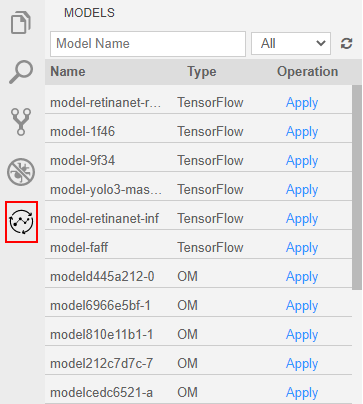Click the Model Name search field
363x404 pixels.
click(148, 44)
